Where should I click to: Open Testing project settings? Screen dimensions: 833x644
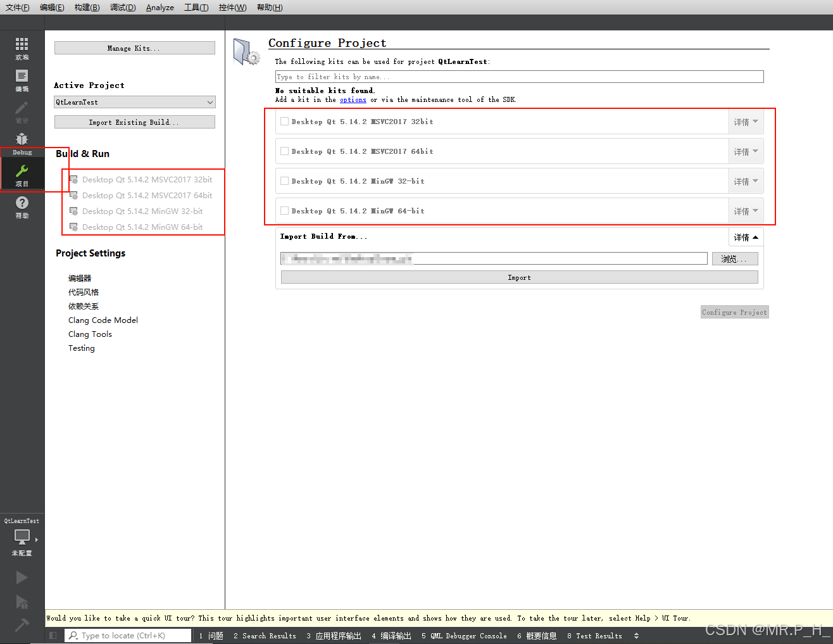[82, 348]
